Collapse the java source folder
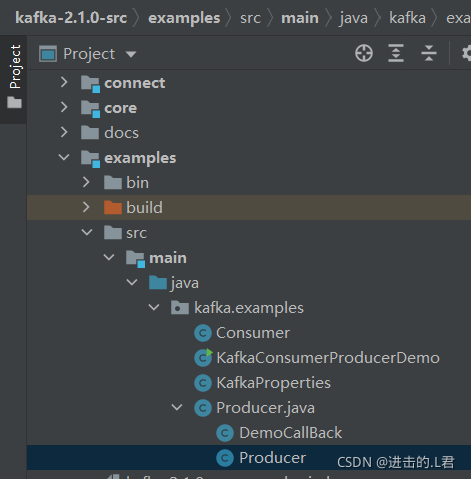The image size is (471, 479). (x=132, y=282)
